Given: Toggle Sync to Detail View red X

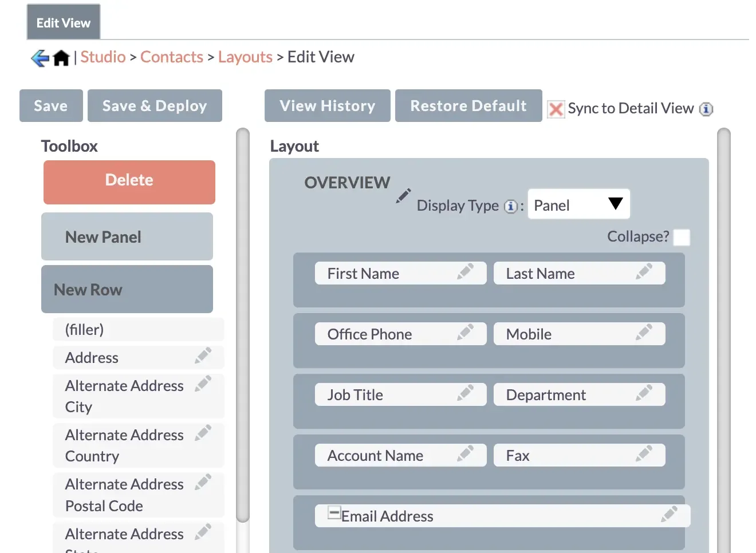Looking at the screenshot, I should click(x=555, y=109).
